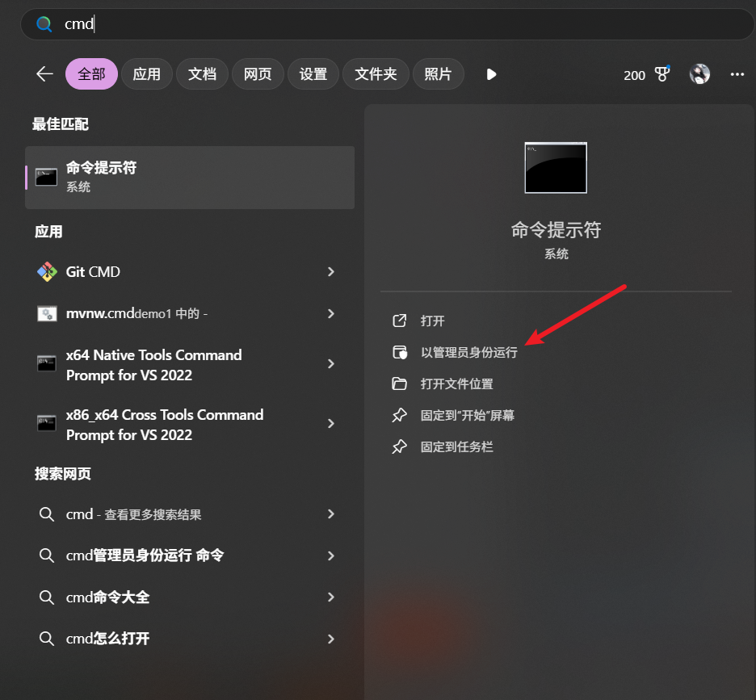Click the admin shield icon

coord(400,352)
